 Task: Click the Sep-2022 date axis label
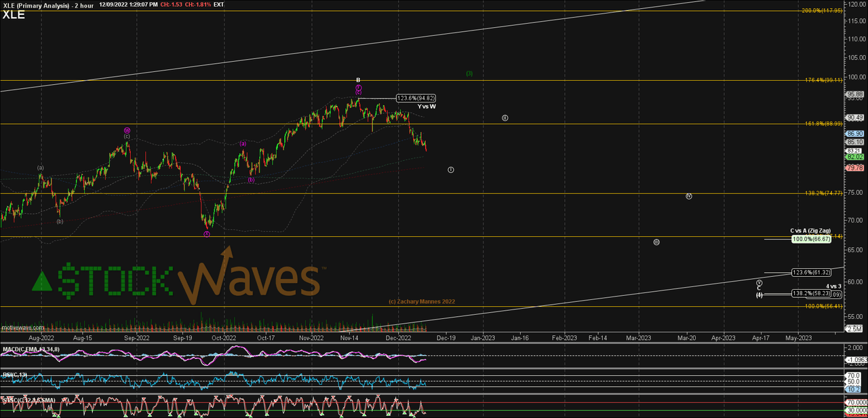coord(138,337)
